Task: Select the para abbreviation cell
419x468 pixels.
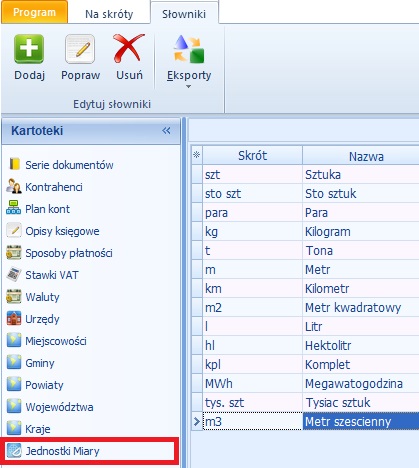Action: pos(252,212)
